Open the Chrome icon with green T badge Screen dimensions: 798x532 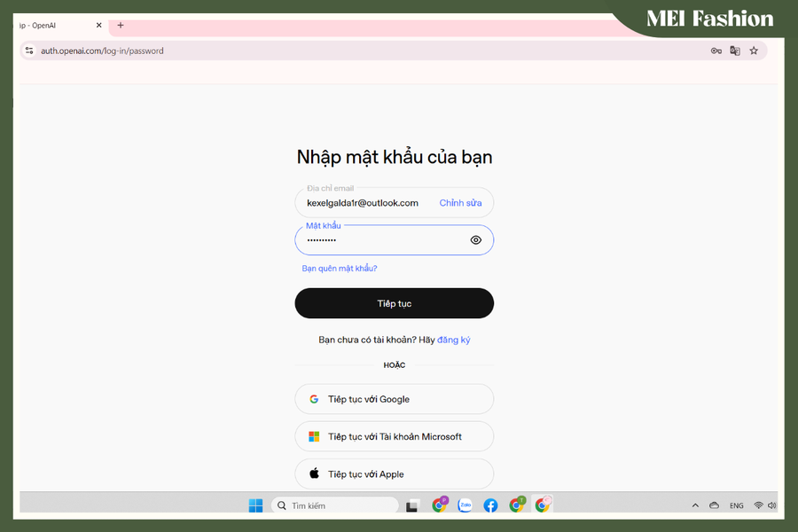517,505
